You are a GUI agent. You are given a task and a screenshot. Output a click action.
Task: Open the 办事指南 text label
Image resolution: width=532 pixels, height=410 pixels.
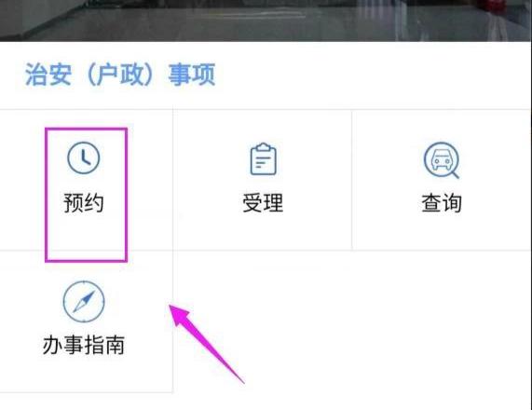[x=84, y=345]
